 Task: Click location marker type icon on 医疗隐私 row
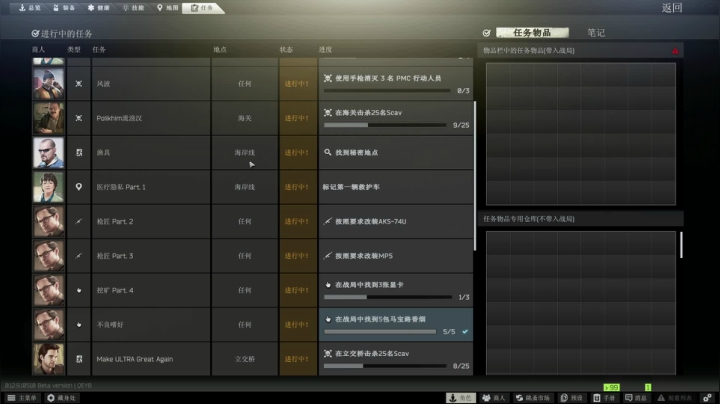click(79, 186)
